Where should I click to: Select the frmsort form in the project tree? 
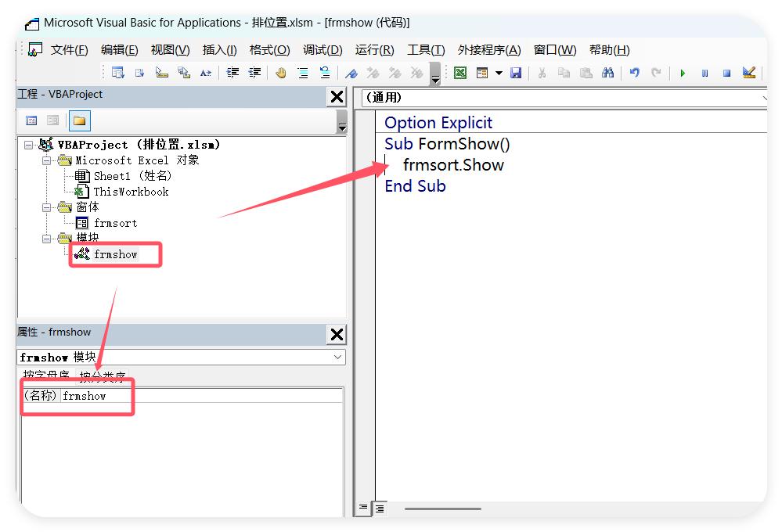(106, 223)
